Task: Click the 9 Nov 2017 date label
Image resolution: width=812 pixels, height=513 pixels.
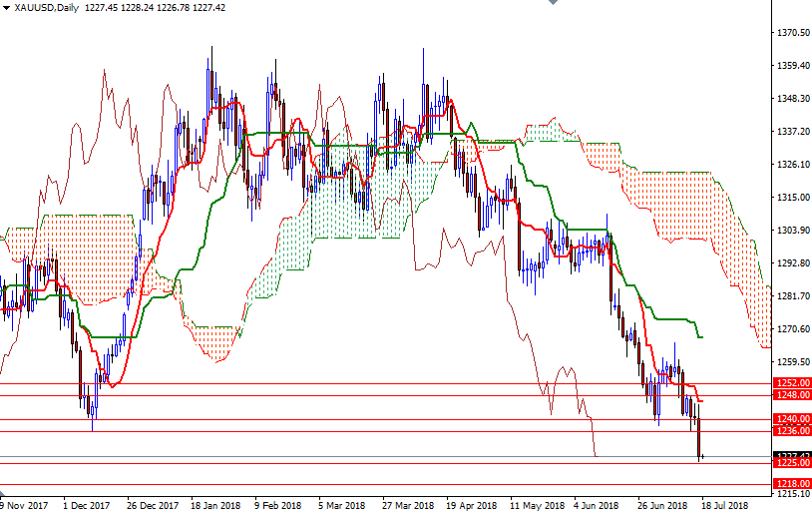Action: [x=26, y=504]
